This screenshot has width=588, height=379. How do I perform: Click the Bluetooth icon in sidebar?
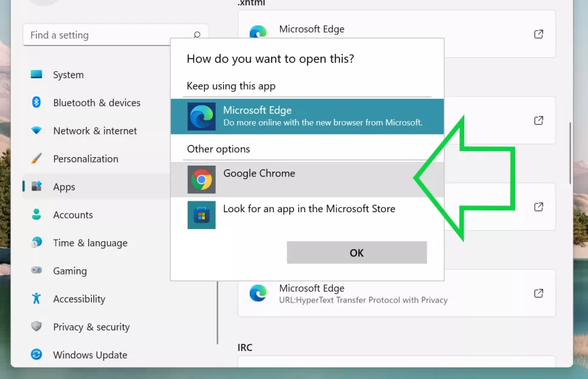click(36, 102)
